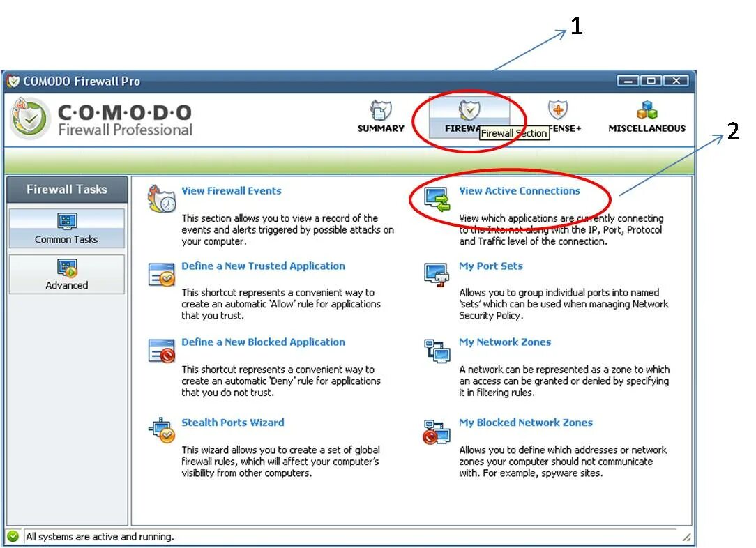Click the Stealth Ports Wizard icon
The width and height of the screenshot is (756, 548).
[x=162, y=430]
